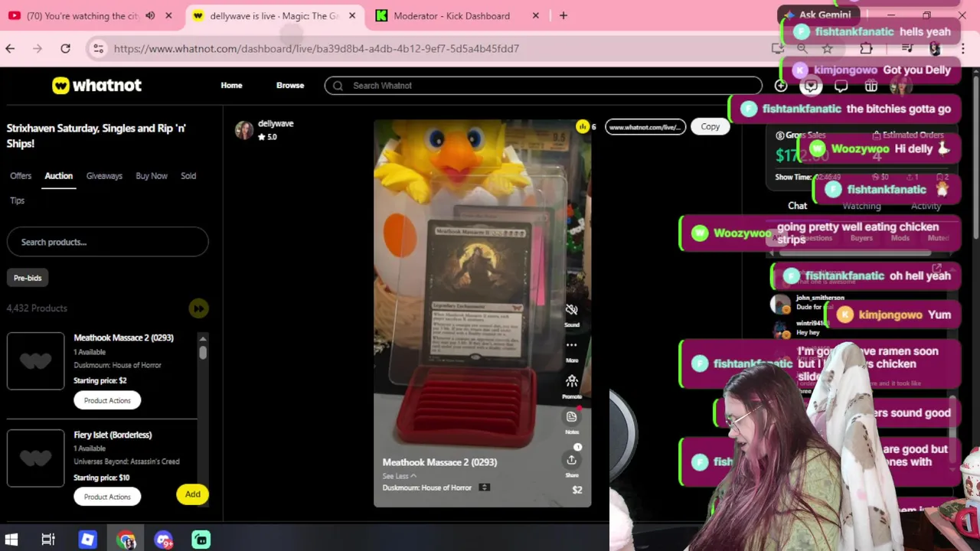Switch to the Offers tab
Image resolution: width=980 pixels, height=551 pixels.
(21, 176)
